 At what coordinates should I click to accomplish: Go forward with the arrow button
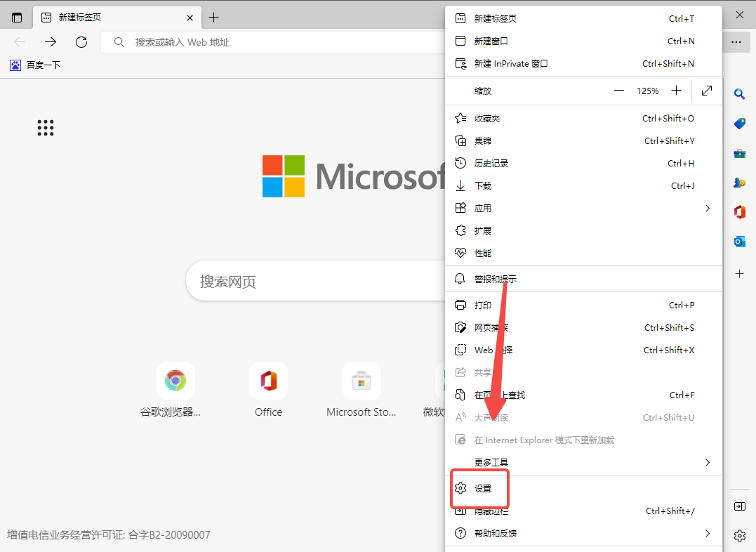(50, 42)
